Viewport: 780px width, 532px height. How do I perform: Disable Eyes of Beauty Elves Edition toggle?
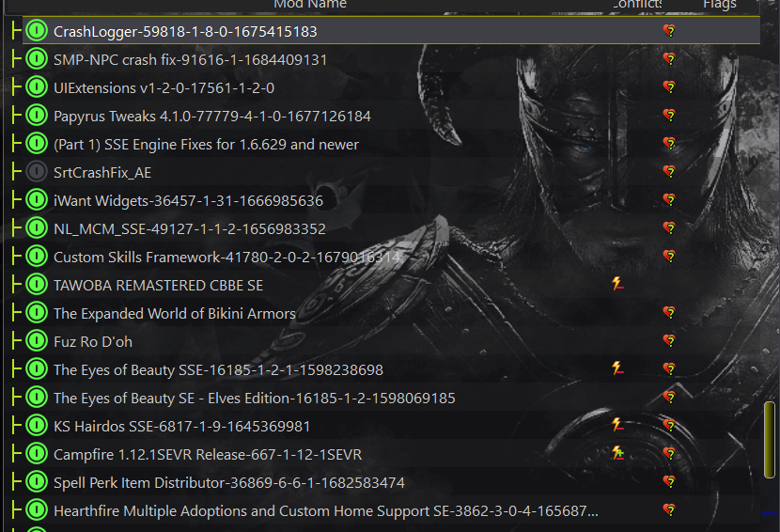tap(37, 398)
